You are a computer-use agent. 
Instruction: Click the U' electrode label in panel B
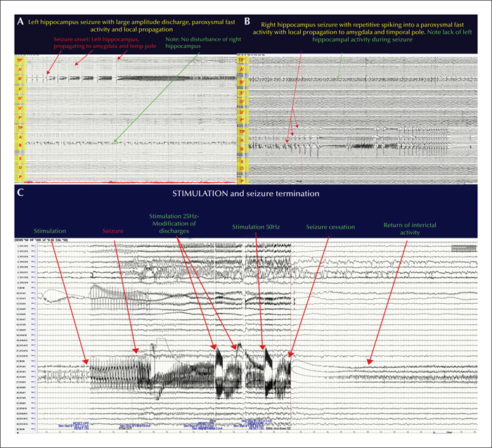click(x=242, y=112)
